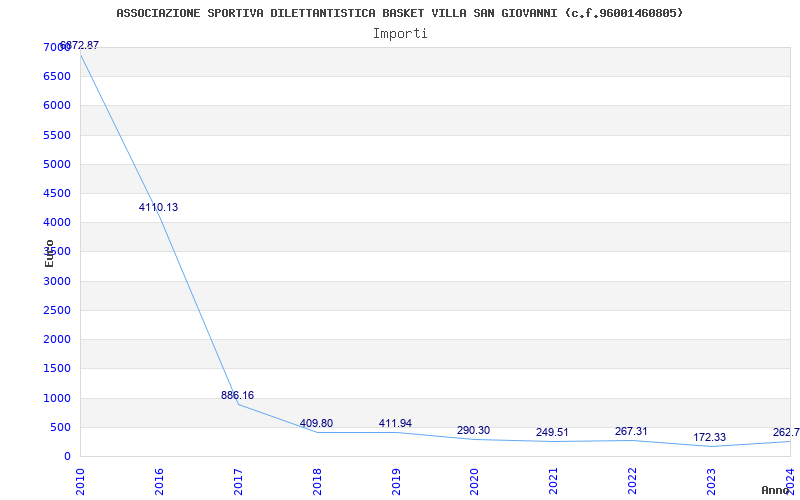Click the 3000 y-axis tick label
The image size is (800, 500).
[x=57, y=281]
